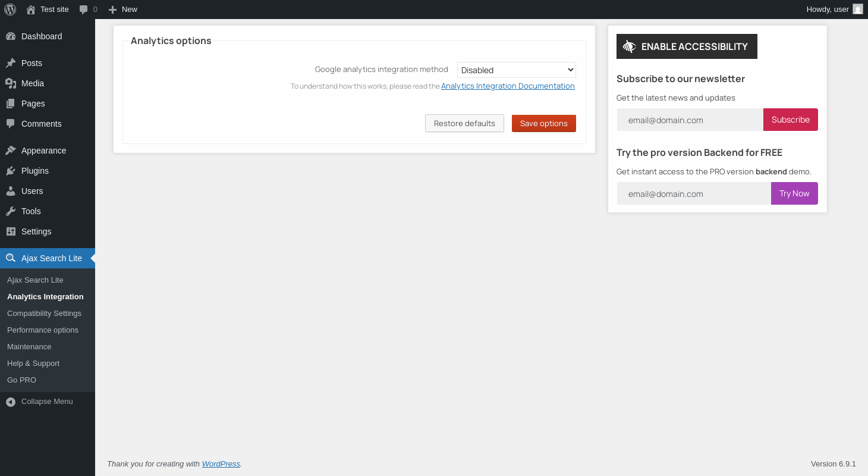Open the Pages menu item
868x476 pixels.
(48, 104)
